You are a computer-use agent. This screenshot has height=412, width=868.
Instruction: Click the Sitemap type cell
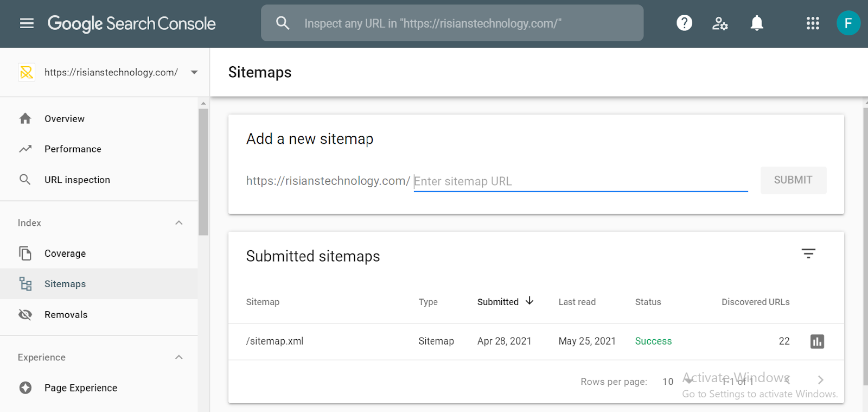(436, 341)
